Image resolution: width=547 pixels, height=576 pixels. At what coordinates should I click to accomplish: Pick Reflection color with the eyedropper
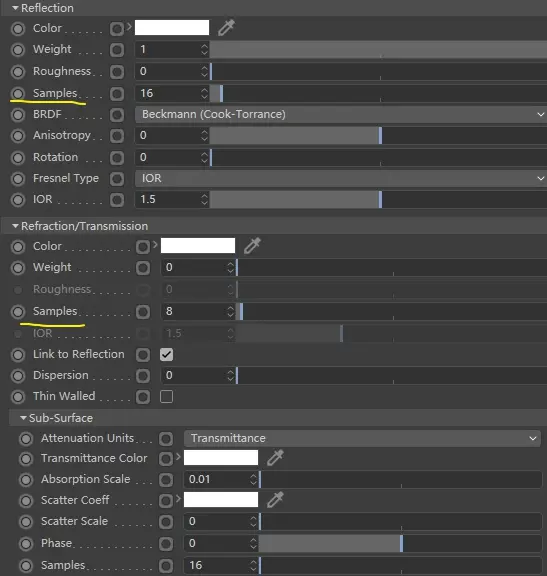[x=226, y=28]
